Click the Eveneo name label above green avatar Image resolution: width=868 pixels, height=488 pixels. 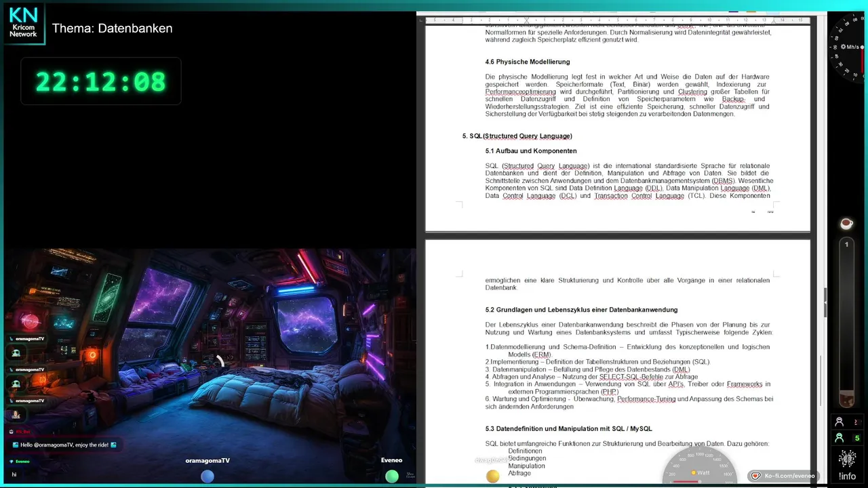[391, 460]
